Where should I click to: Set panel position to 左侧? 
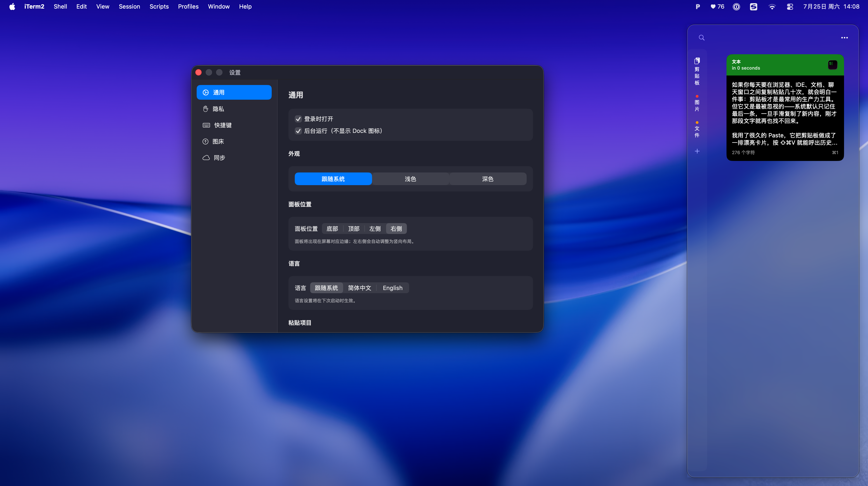click(x=375, y=229)
